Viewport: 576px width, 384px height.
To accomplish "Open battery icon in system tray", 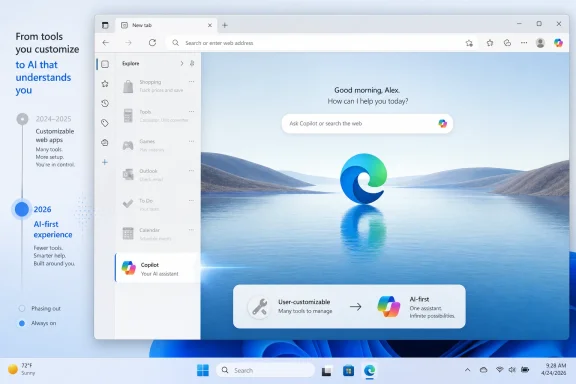I will pyautogui.click(x=525, y=370).
